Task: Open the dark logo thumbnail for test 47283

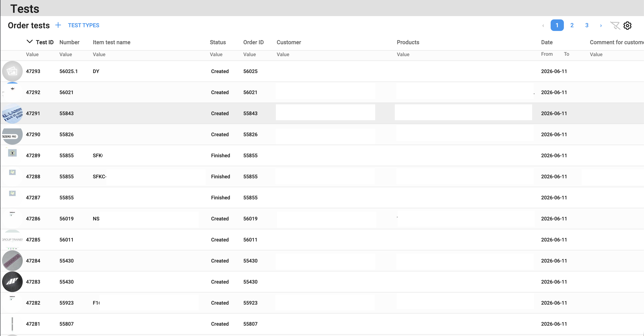Action: [x=12, y=282]
